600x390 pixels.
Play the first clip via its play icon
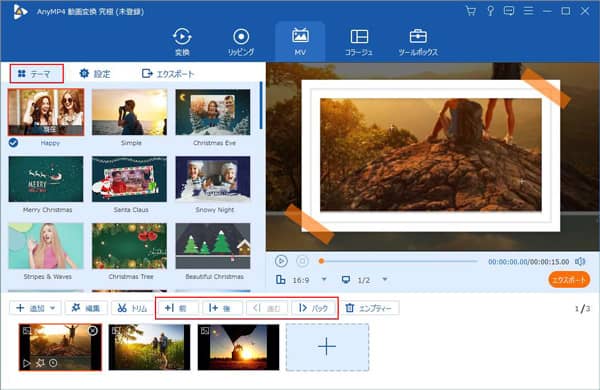pyautogui.click(x=26, y=363)
